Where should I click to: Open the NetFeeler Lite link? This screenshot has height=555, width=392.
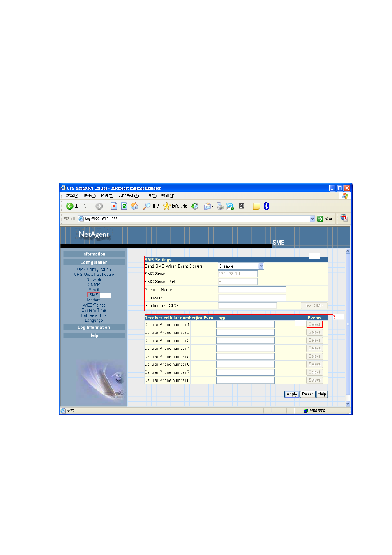point(94,316)
